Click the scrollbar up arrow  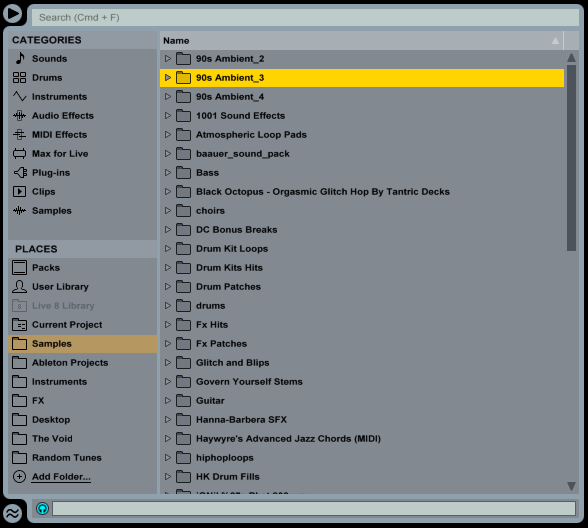click(x=571, y=57)
